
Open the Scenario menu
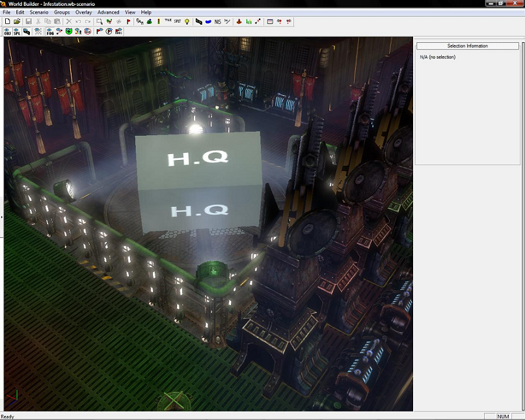tap(39, 12)
